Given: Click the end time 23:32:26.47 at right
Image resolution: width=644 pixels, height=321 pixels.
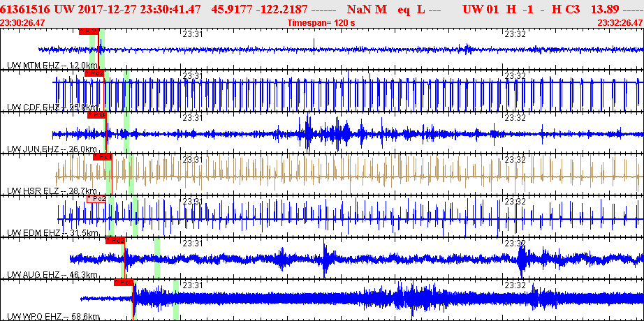Looking at the screenshot, I should click(620, 23).
